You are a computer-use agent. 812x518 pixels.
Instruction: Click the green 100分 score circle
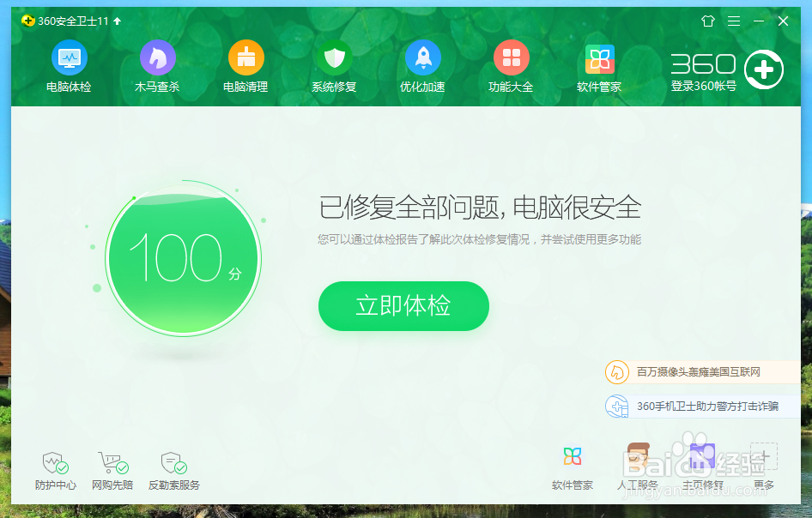[183, 257]
